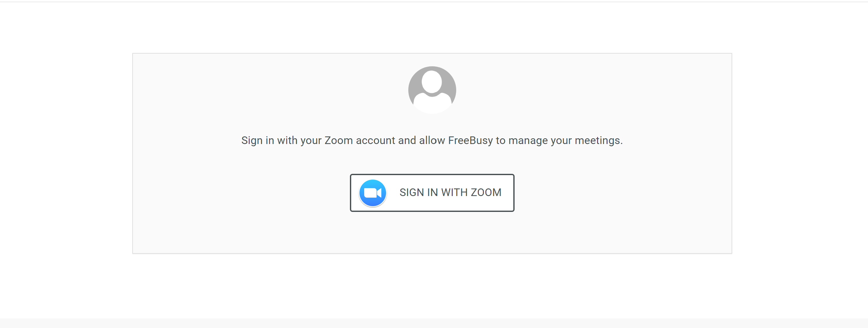Click the shoulders of the profile silhouette
The width and height of the screenshot is (868, 328).
pyautogui.click(x=432, y=103)
